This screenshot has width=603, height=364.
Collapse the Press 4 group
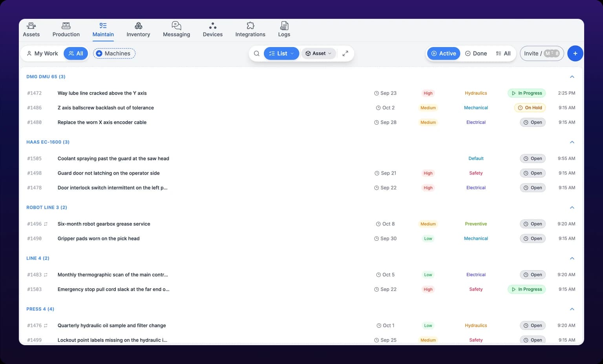click(x=572, y=309)
